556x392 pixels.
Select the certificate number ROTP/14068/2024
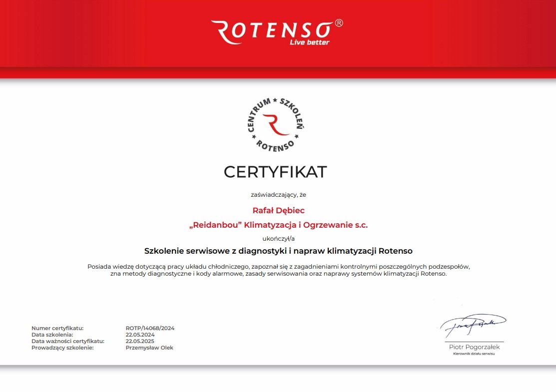(150, 328)
